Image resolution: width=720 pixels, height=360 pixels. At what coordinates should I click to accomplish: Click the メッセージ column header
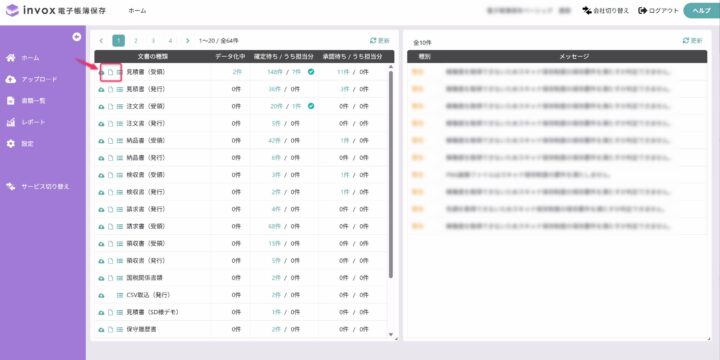click(x=574, y=56)
